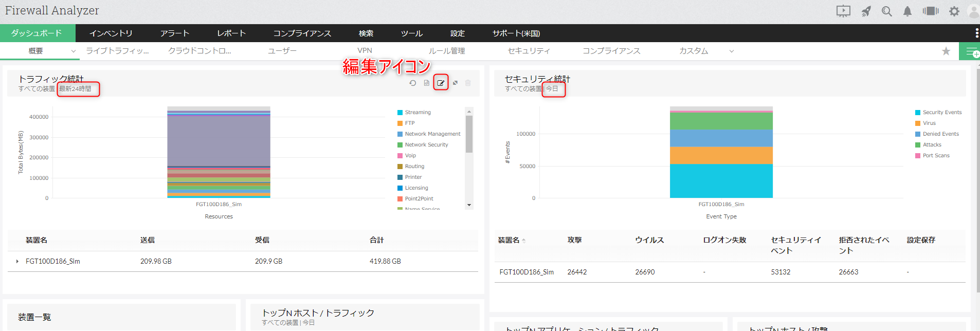Click virus count 26690
The width and height of the screenshot is (980, 331).
(x=645, y=272)
